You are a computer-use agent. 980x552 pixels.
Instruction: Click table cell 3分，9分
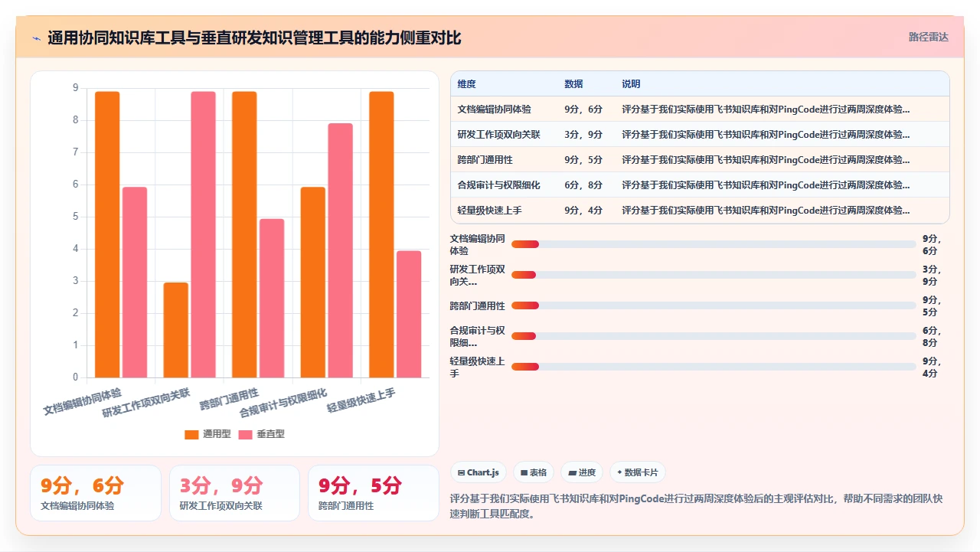[x=583, y=135]
